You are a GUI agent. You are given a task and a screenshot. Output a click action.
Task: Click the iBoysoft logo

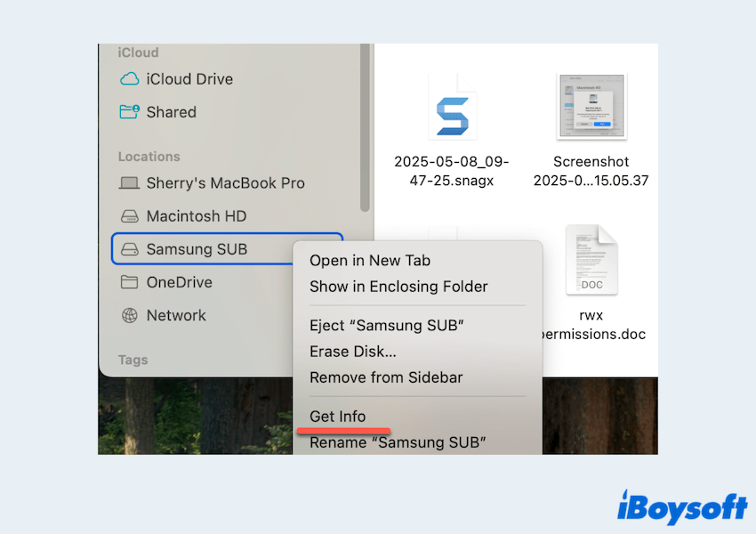click(x=682, y=506)
